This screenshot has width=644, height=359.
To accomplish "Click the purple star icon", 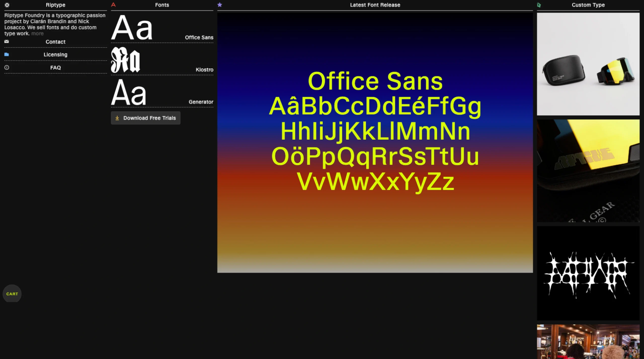I will (220, 5).
